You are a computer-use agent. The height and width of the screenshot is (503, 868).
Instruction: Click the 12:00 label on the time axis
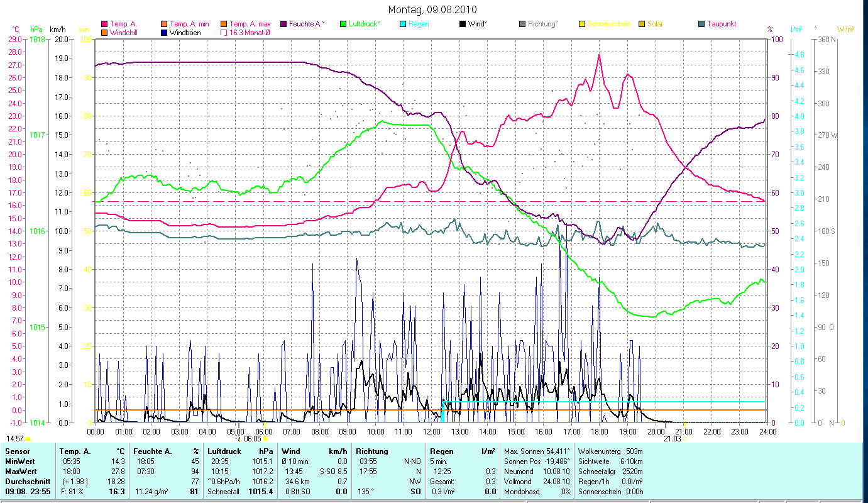tap(432, 431)
